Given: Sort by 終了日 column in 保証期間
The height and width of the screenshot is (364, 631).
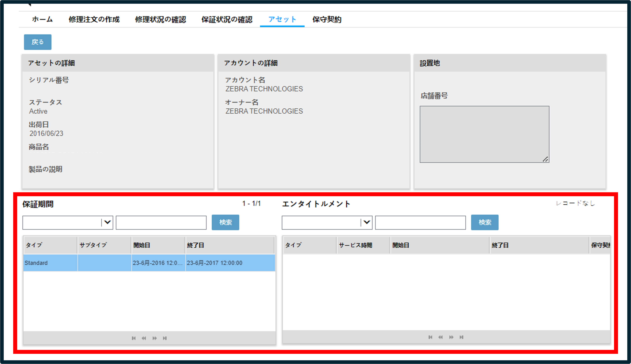Looking at the screenshot, I should (x=230, y=245).
